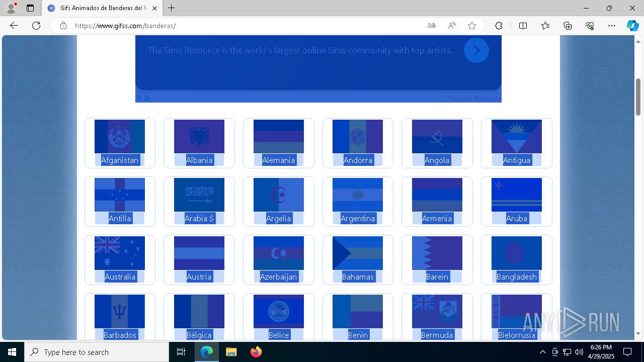
Task: Open the Alemania flag thumbnail
Action: tap(279, 136)
